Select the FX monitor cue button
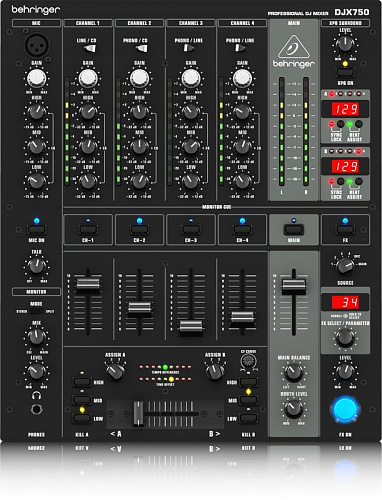Image resolution: width=382 pixels, height=500 pixels. pos(345,230)
